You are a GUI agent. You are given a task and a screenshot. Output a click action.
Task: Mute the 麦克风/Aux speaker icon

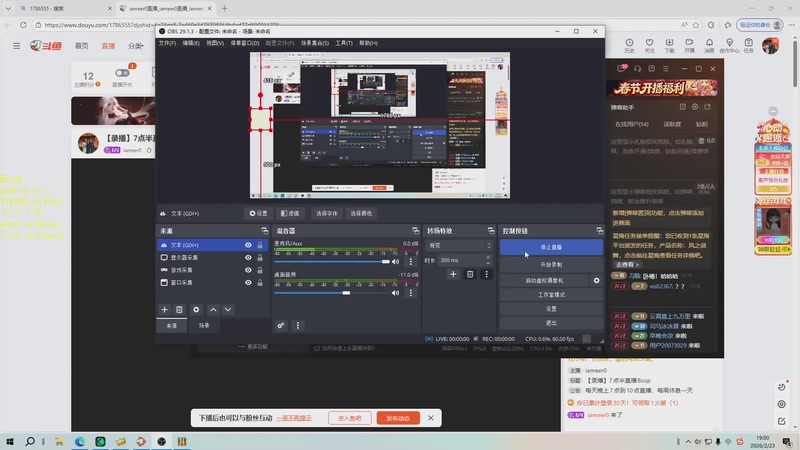[x=395, y=262]
